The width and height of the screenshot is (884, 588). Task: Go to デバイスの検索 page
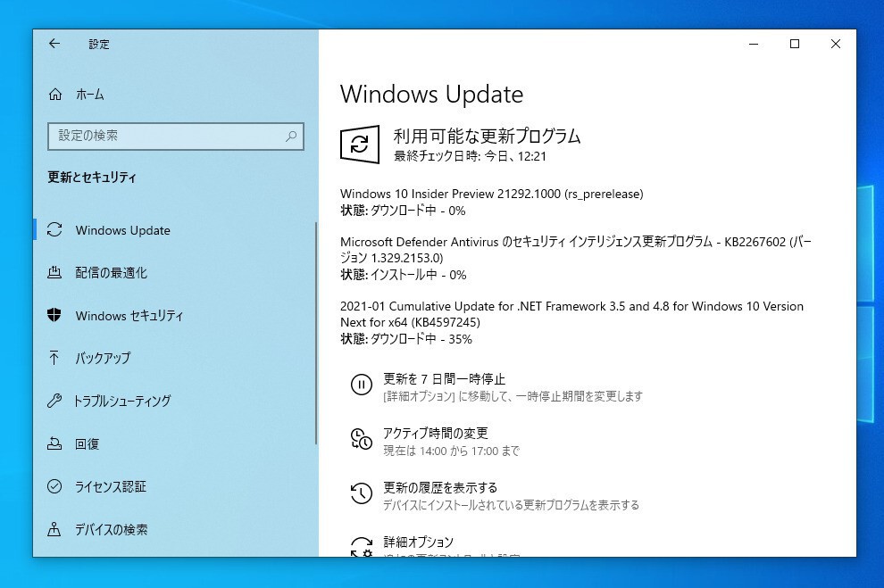pyautogui.click(x=112, y=529)
